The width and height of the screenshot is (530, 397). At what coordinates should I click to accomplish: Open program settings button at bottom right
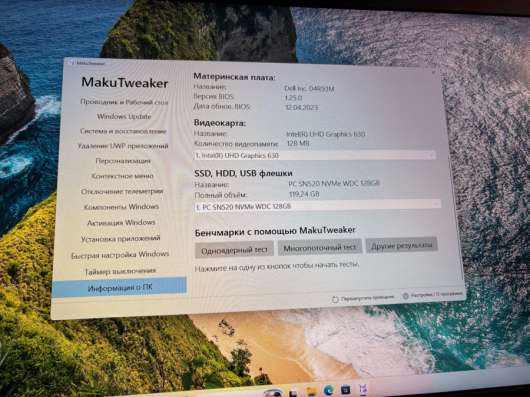[433, 295]
